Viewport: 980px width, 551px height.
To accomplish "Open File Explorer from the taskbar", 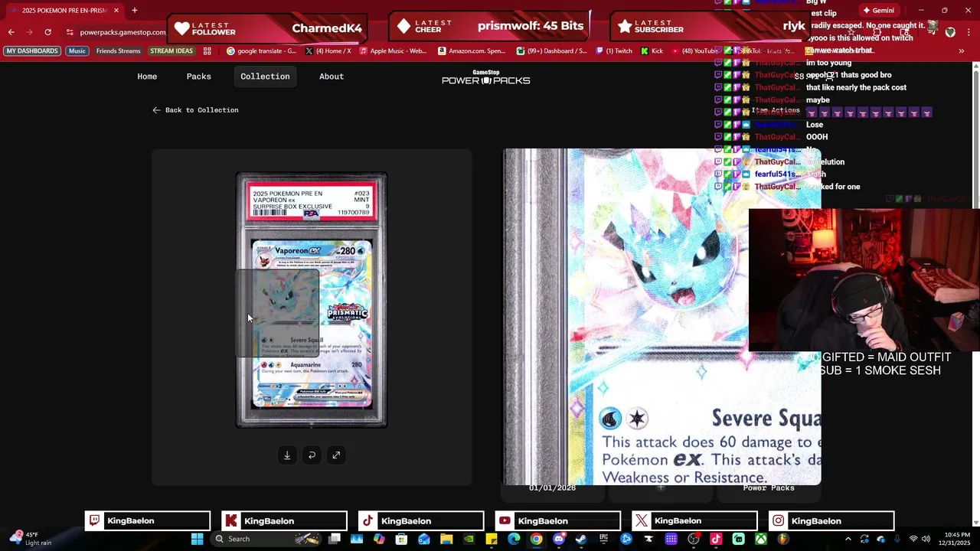I will tap(446, 539).
